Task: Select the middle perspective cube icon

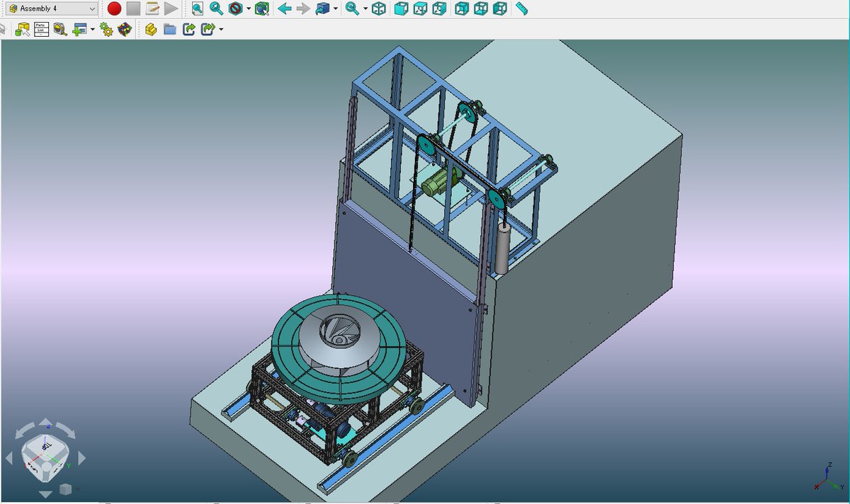Action: pos(481,8)
